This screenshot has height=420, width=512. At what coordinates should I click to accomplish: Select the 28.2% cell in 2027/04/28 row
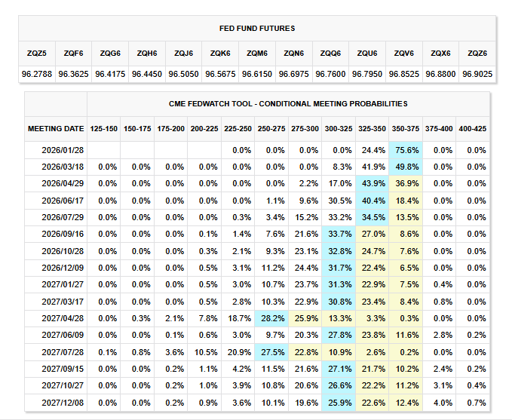pos(271,319)
